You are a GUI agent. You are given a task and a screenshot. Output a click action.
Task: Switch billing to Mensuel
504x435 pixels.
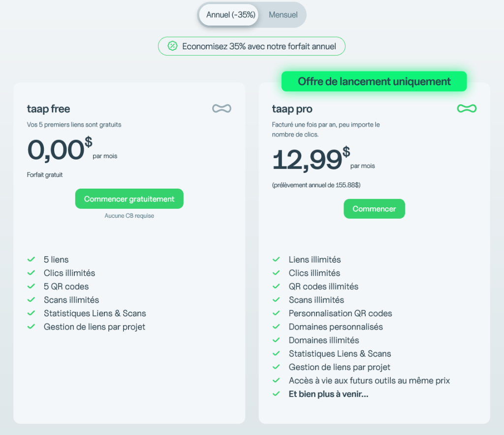pos(283,15)
